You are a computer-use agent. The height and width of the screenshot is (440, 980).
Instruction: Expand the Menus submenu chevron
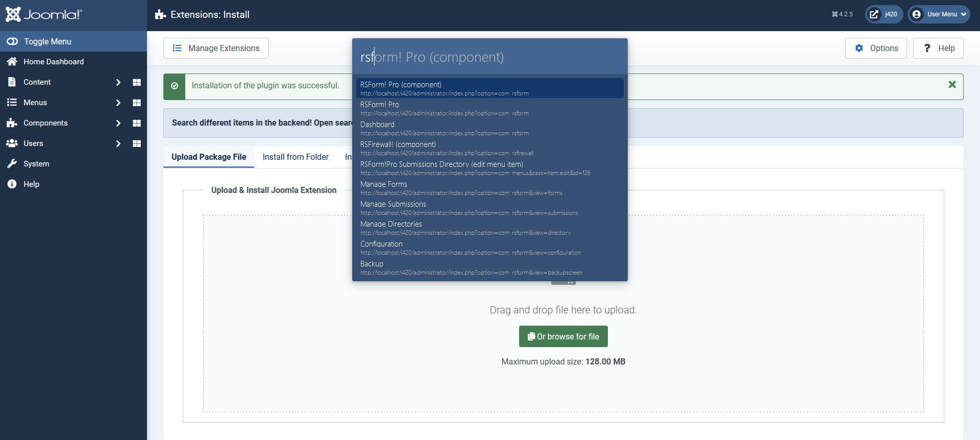(x=118, y=103)
